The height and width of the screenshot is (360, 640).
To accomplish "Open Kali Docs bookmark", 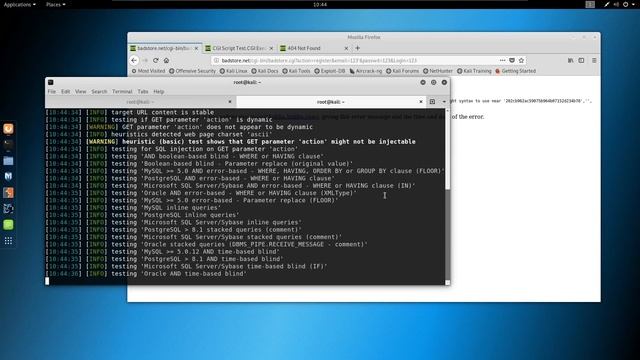I will click(x=264, y=71).
